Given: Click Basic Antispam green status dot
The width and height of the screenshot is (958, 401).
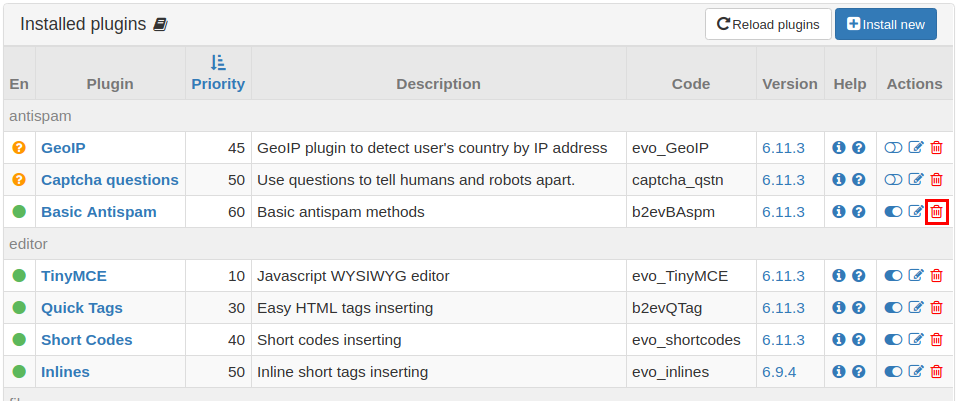Looking at the screenshot, I should (19, 212).
